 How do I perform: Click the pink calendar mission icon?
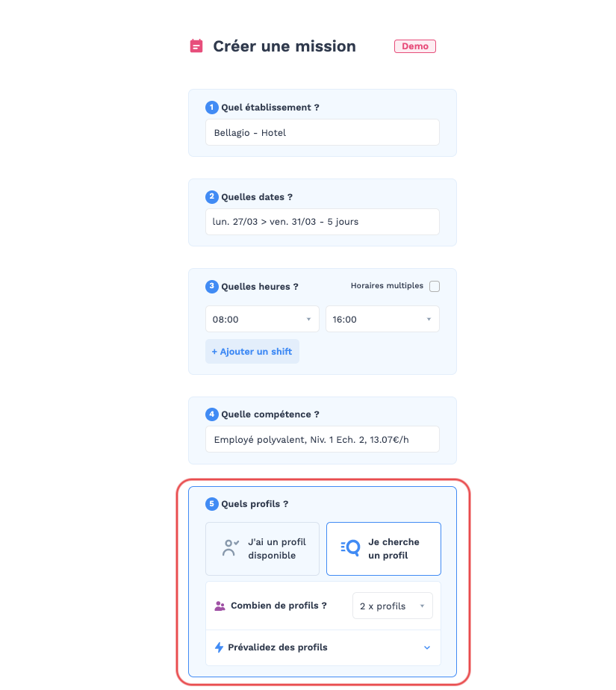[196, 46]
